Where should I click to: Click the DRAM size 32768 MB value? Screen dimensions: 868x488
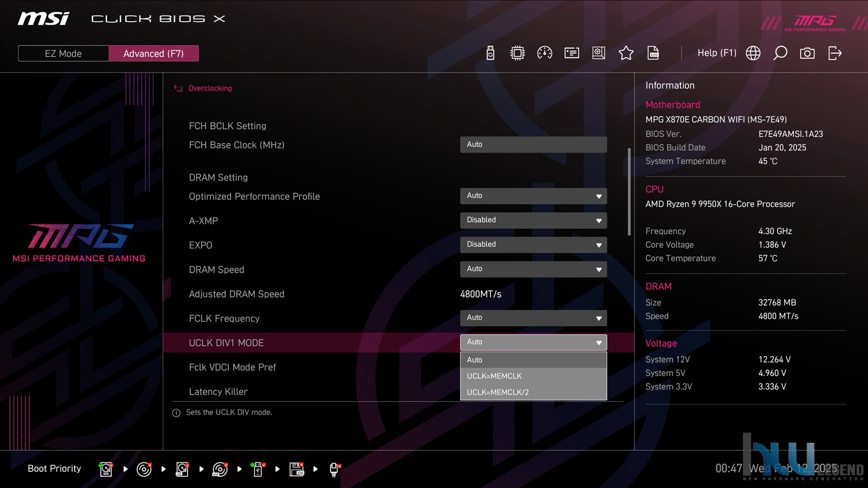click(x=777, y=303)
